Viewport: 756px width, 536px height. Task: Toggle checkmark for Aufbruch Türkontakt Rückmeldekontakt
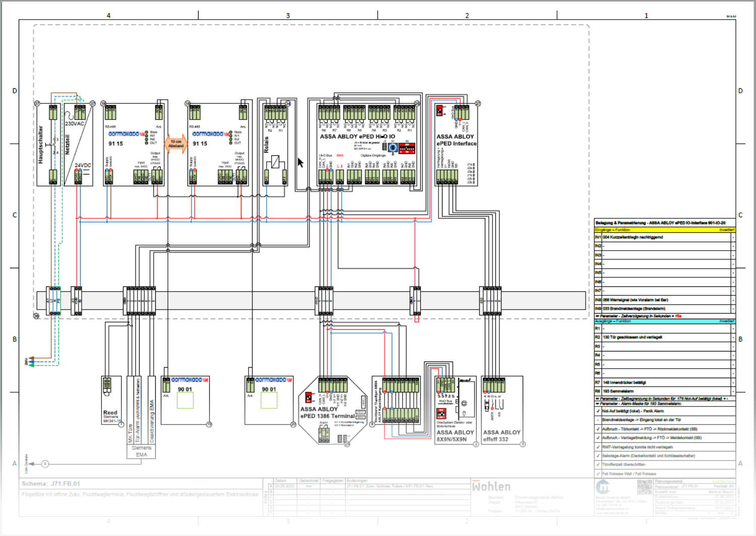point(598,429)
